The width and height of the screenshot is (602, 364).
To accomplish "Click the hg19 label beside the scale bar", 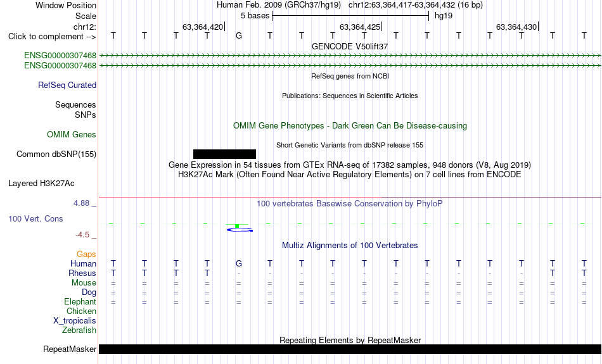I will tap(444, 16).
